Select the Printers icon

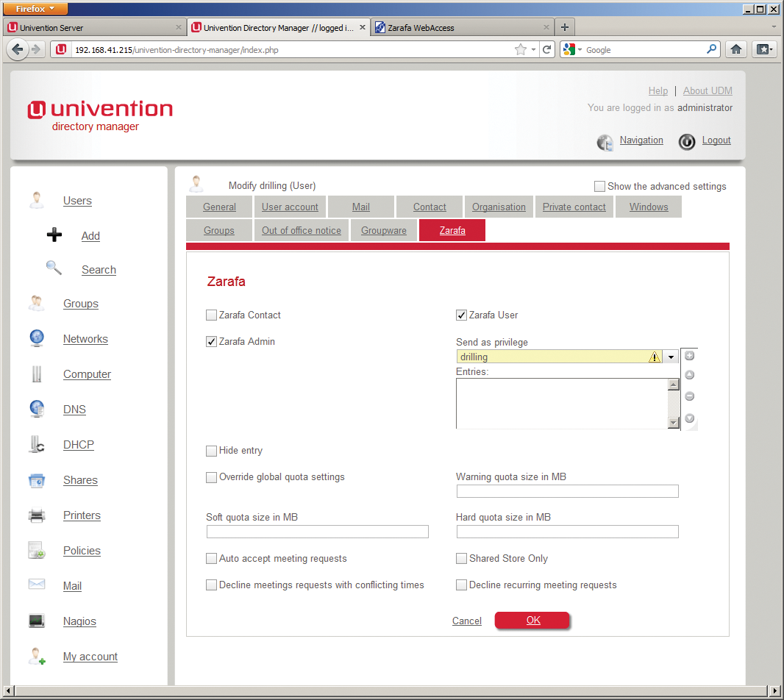click(x=36, y=515)
